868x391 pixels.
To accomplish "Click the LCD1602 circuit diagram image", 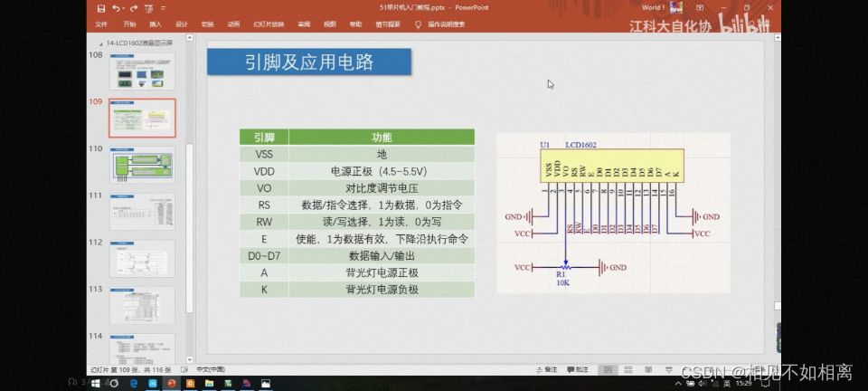I will tap(613, 214).
